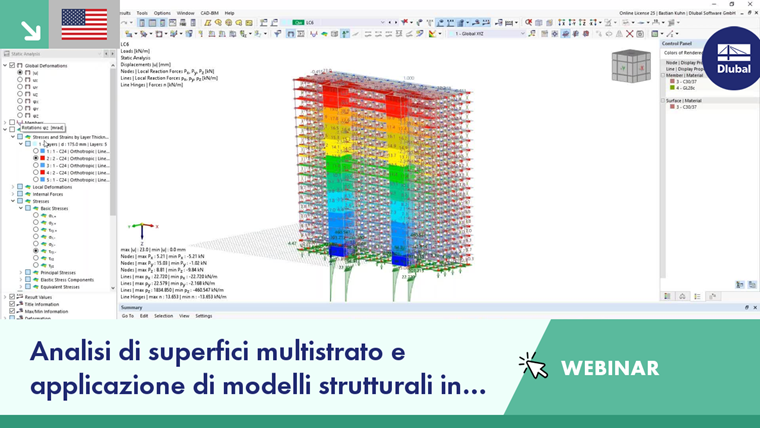Open the 1 - Global XYZ coordinate dropdown
Viewport: 760px width, 428px height.
click(x=522, y=34)
